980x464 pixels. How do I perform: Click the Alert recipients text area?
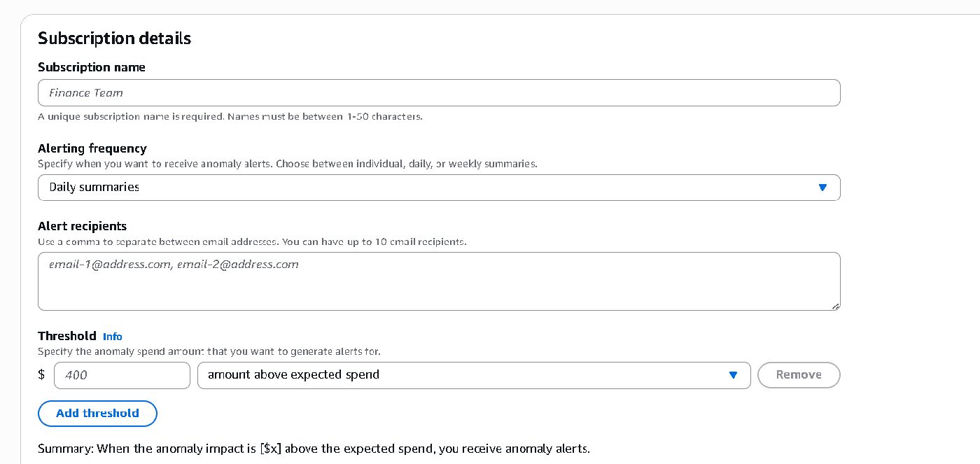coord(439,281)
